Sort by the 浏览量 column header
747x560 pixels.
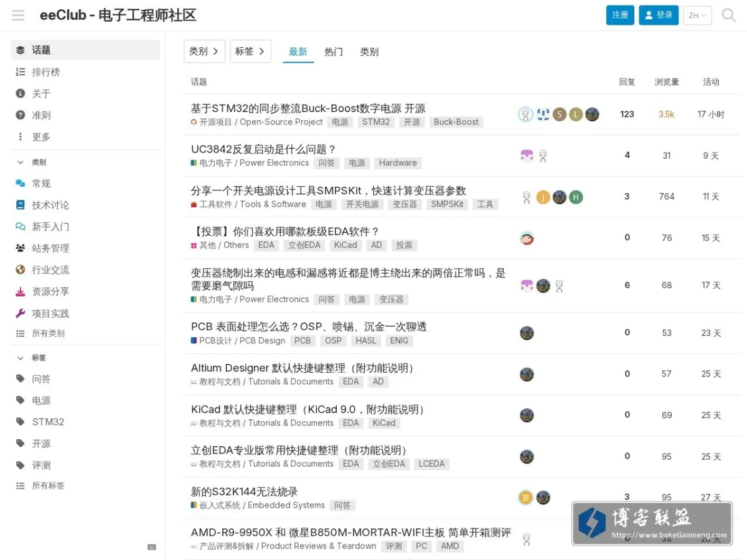pos(667,82)
